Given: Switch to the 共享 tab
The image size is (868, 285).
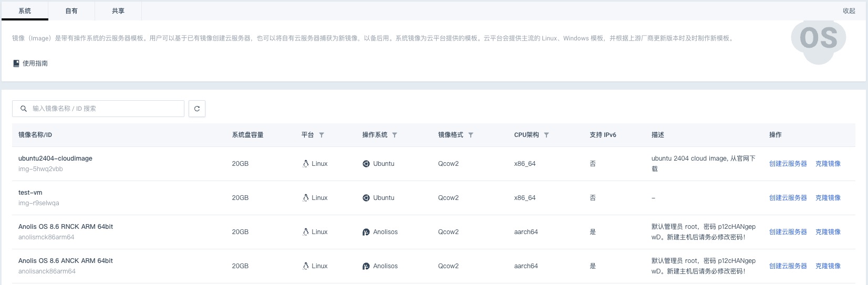Looking at the screenshot, I should pyautogui.click(x=118, y=10).
